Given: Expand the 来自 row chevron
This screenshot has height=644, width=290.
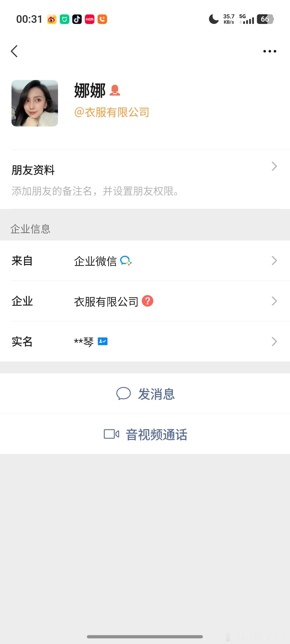Looking at the screenshot, I should point(274,261).
